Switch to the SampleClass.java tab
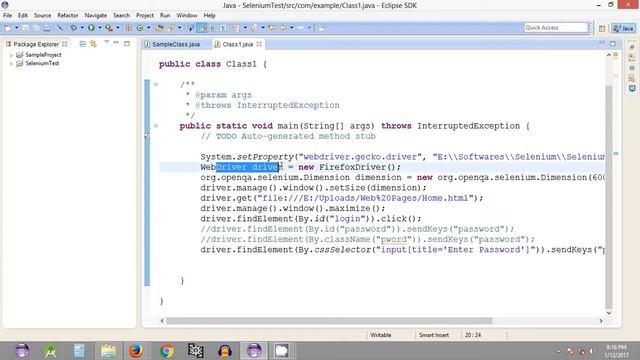Image resolution: width=640 pixels, height=360 pixels. click(x=176, y=44)
